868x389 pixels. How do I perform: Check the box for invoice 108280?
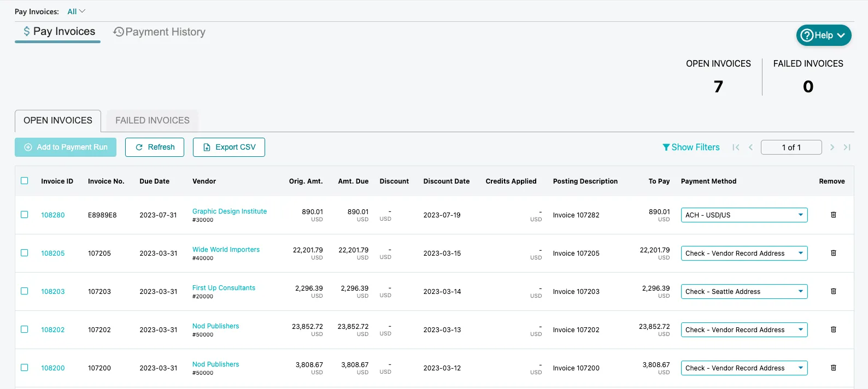[x=25, y=215]
